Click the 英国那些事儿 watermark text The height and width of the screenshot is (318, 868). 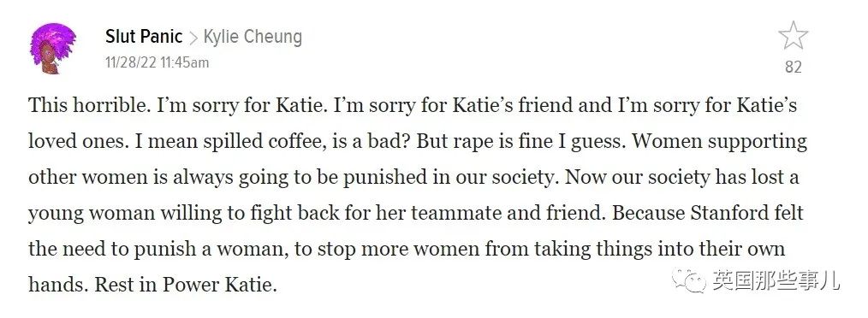[776, 280]
